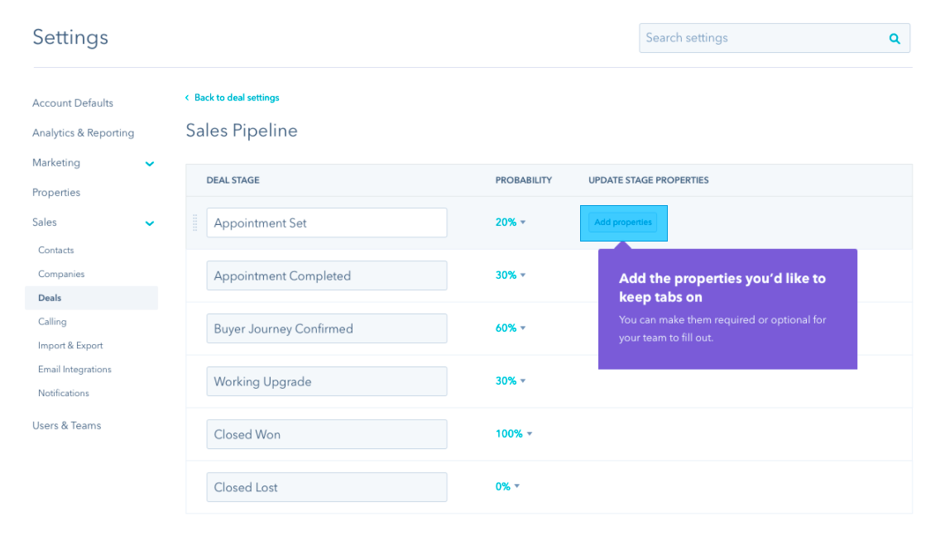Open Account Defaults settings

click(73, 103)
